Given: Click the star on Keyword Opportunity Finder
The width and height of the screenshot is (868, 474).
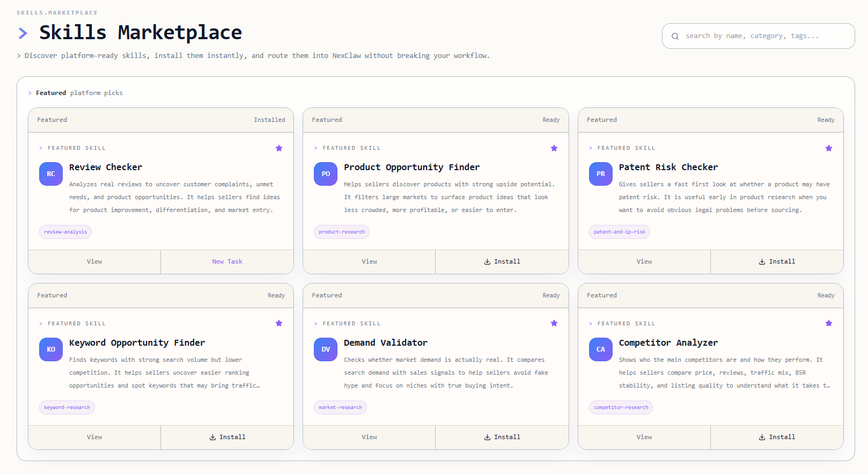Looking at the screenshot, I should point(279,323).
